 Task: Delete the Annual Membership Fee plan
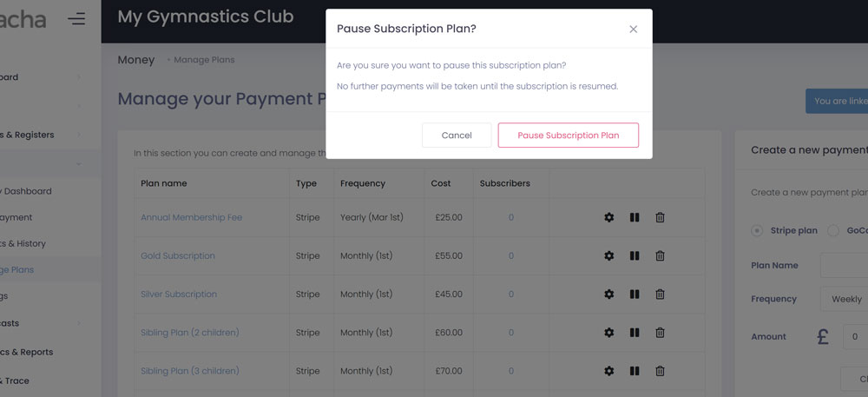pyautogui.click(x=660, y=217)
